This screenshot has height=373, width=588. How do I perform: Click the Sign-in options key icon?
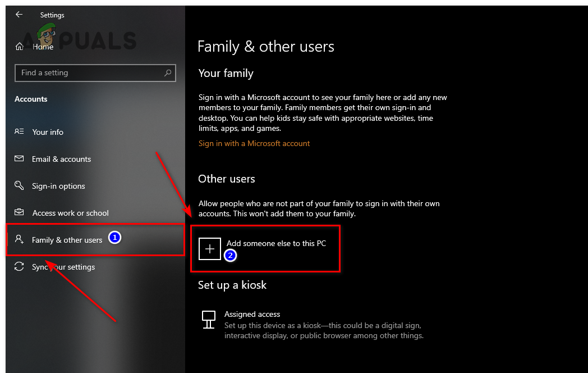[x=20, y=185]
